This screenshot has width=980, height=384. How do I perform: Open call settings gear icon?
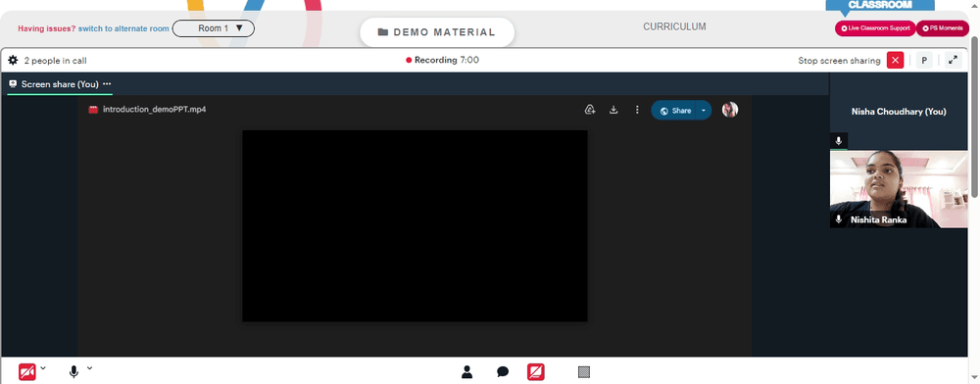(13, 61)
